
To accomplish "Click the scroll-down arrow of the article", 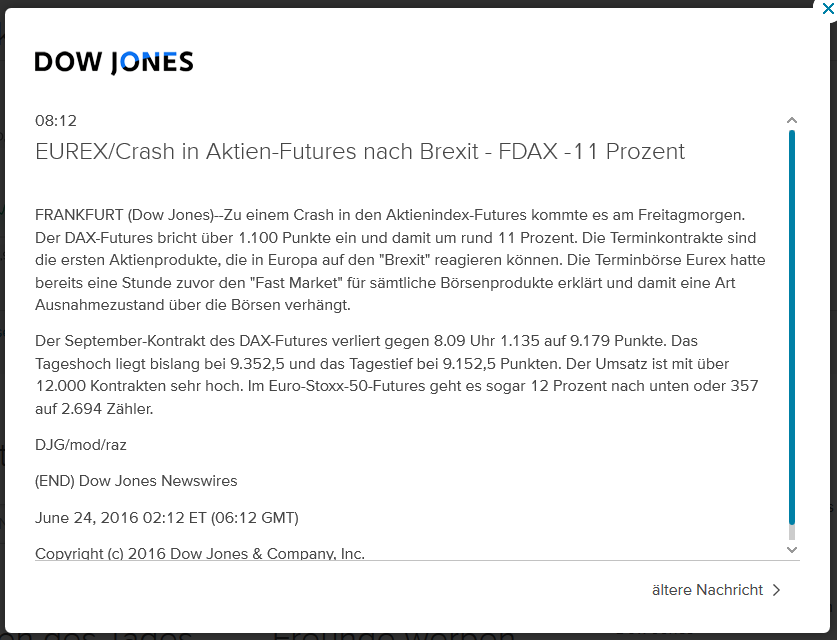I will 792,550.
